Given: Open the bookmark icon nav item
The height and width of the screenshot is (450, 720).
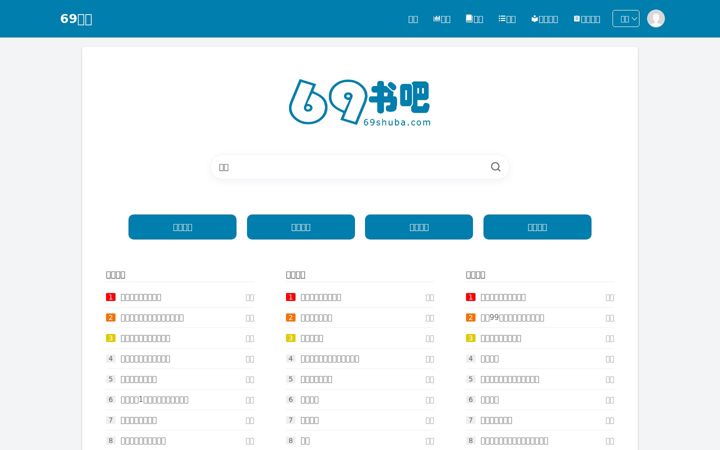Looking at the screenshot, I should pyautogui.click(x=587, y=19).
